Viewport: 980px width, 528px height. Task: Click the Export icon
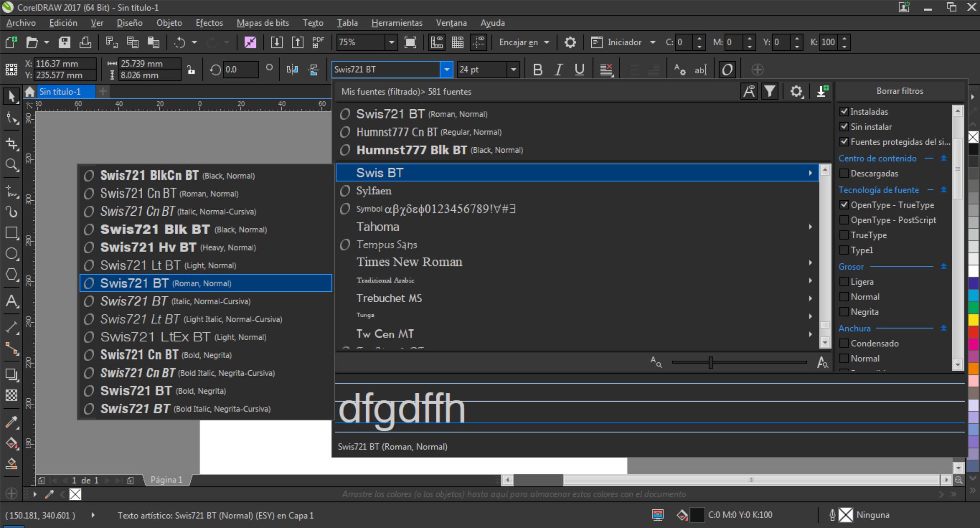click(x=297, y=42)
